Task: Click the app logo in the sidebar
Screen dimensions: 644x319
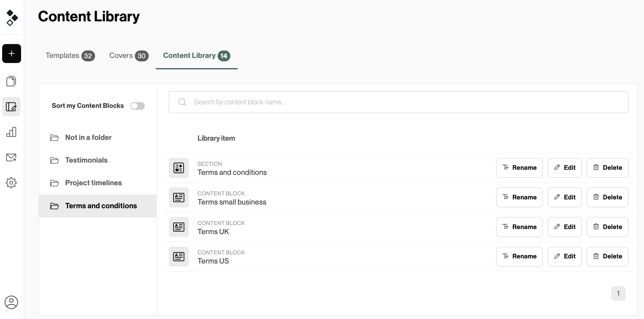Action: click(12, 18)
